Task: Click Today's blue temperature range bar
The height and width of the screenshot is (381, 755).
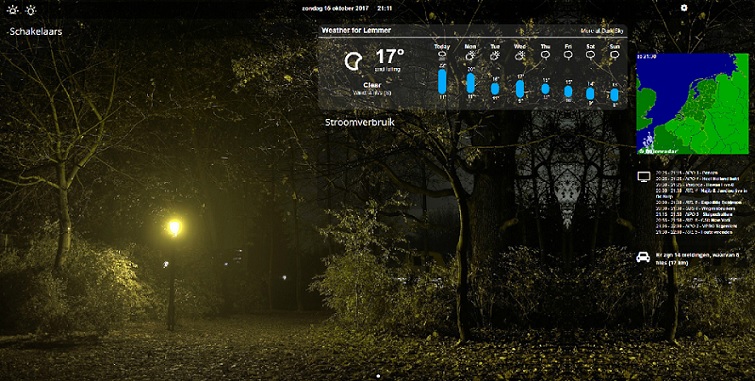Action: (x=442, y=81)
